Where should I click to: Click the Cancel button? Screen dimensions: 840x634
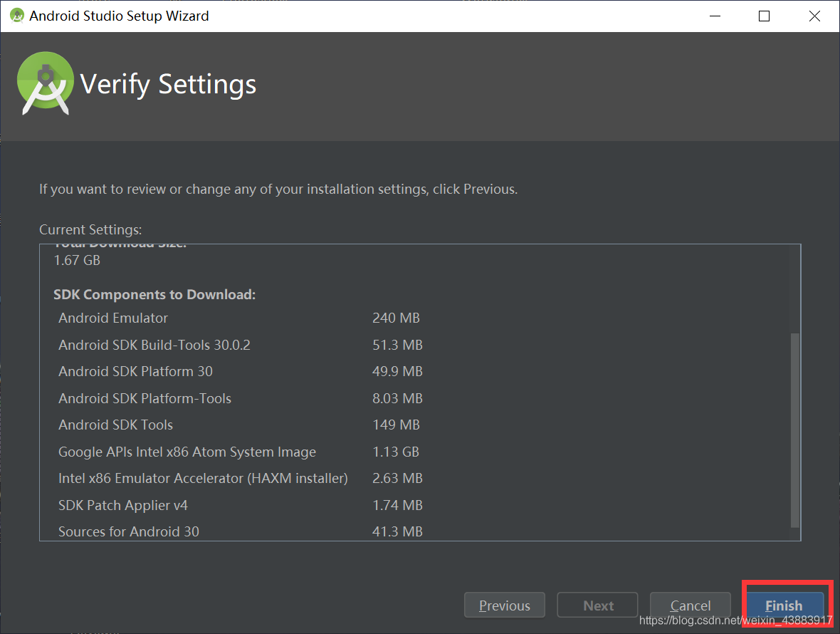tap(690, 605)
